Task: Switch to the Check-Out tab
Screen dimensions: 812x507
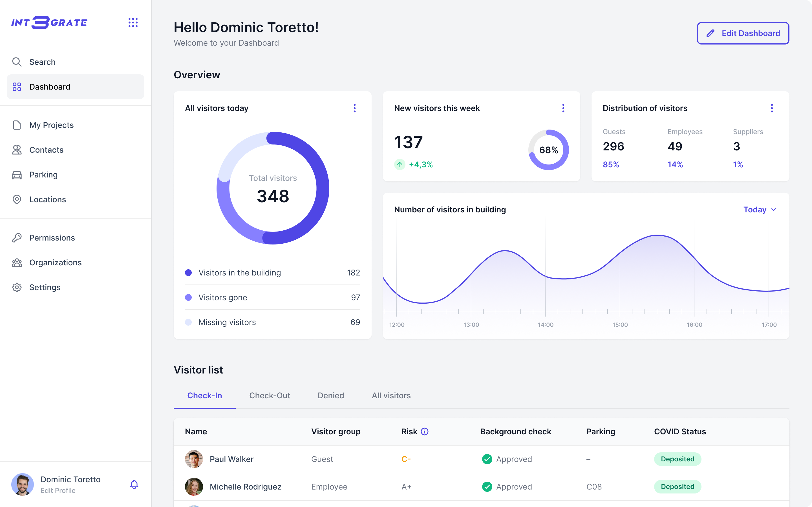Action: [x=270, y=395]
